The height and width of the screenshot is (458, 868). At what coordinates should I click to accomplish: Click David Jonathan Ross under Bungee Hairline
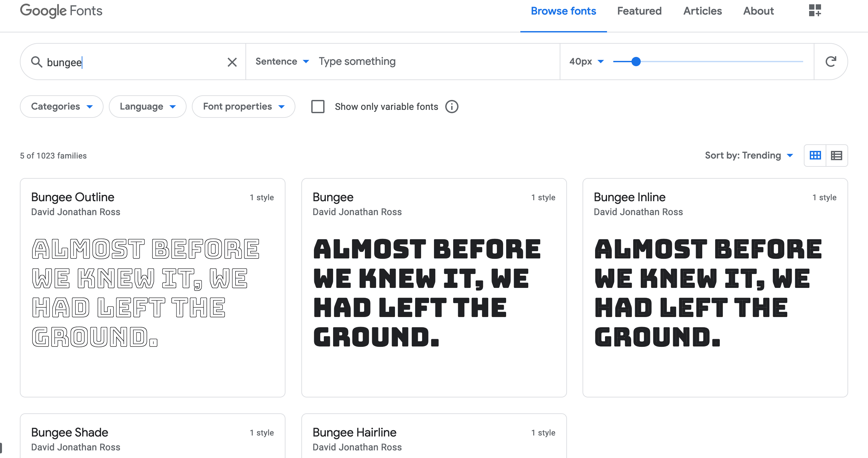pos(357,447)
